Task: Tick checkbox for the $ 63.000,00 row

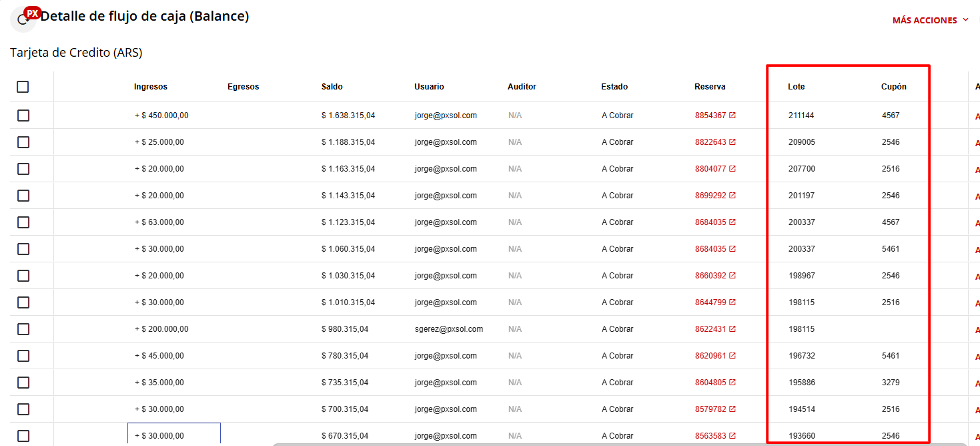Action: click(23, 222)
